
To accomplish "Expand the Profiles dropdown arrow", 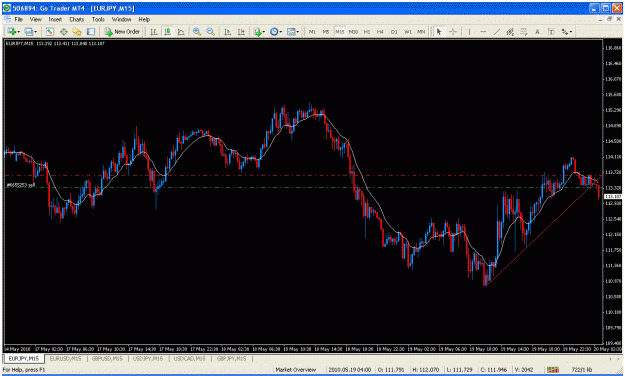I will 35,32.
